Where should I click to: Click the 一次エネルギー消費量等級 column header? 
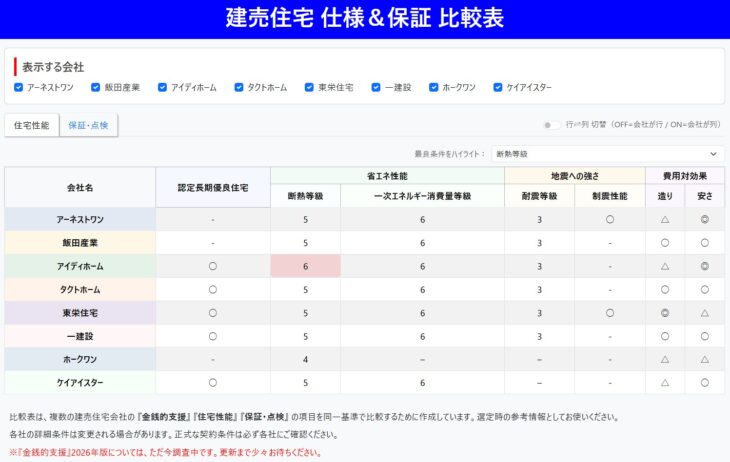click(422, 196)
